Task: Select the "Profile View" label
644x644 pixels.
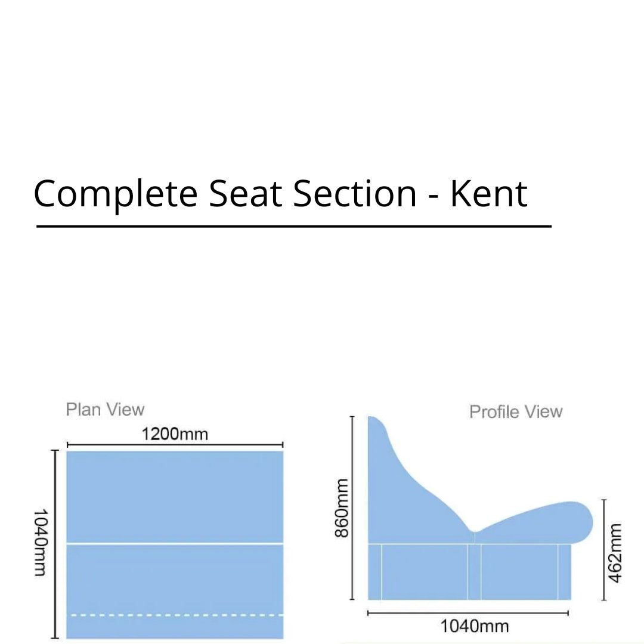Action: (516, 411)
